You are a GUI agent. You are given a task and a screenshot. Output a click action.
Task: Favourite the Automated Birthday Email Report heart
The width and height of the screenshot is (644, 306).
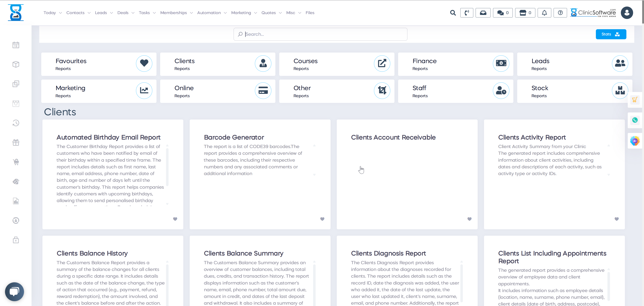pyautogui.click(x=175, y=219)
